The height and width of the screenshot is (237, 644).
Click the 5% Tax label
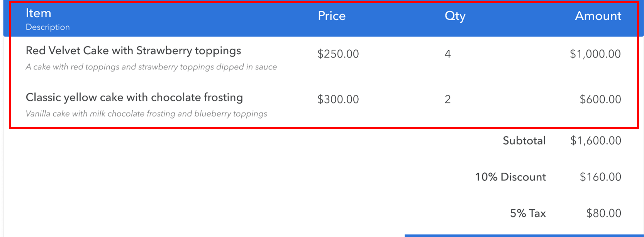pos(528,213)
